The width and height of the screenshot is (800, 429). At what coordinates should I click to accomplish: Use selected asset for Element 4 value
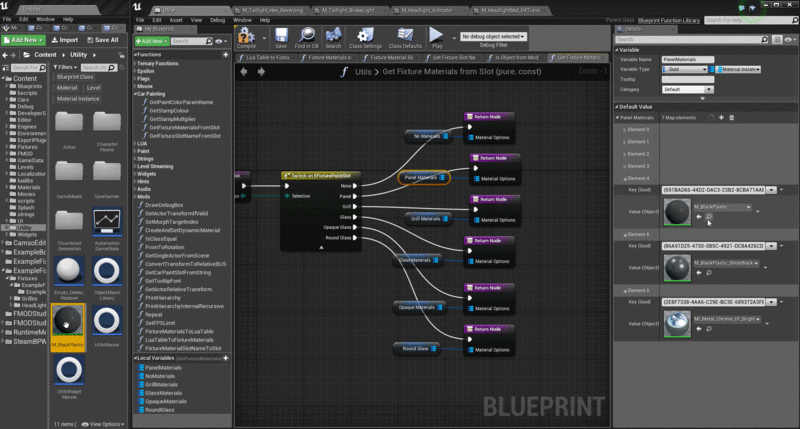point(698,217)
